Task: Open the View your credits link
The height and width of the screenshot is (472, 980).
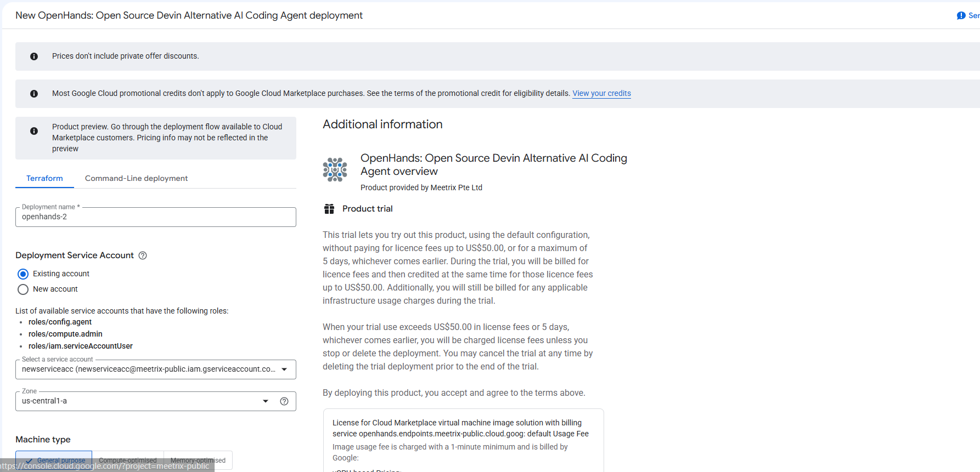Action: click(x=601, y=93)
